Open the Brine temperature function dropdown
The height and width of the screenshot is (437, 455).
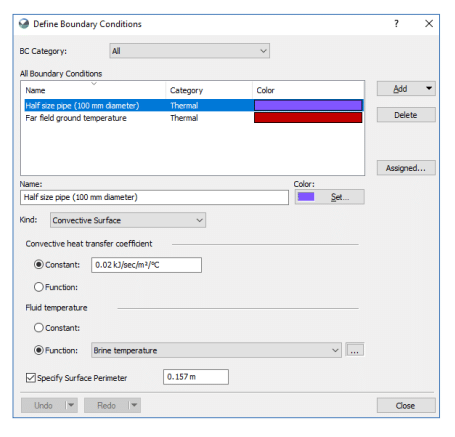point(216,350)
